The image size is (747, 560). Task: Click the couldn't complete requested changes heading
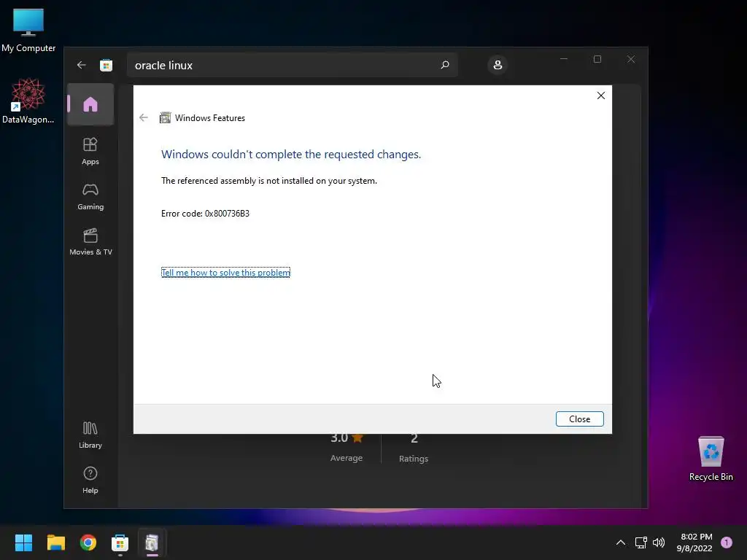click(291, 155)
